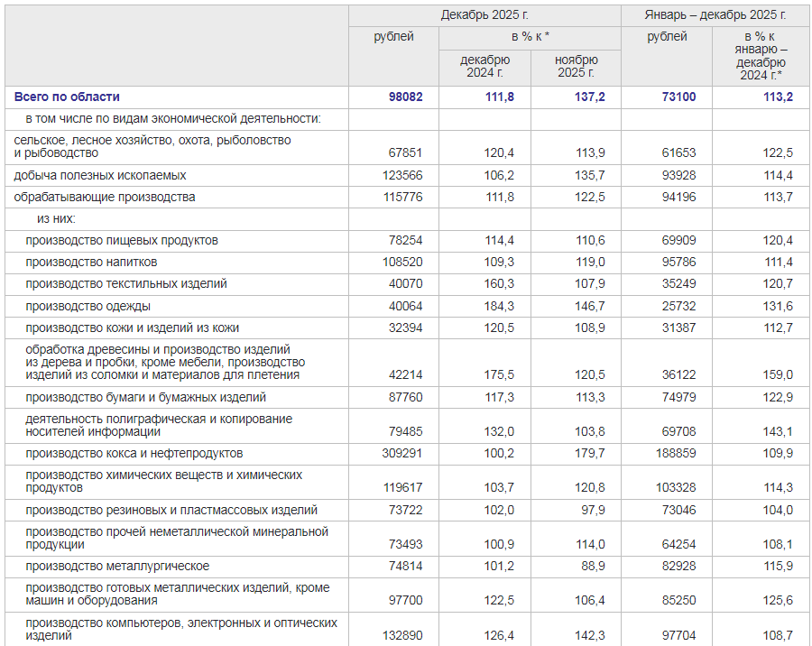Image resolution: width=812 pixels, height=646 pixels.
Task: Click the 'Декабрь 2025 г.' column header
Action: tap(484, 15)
